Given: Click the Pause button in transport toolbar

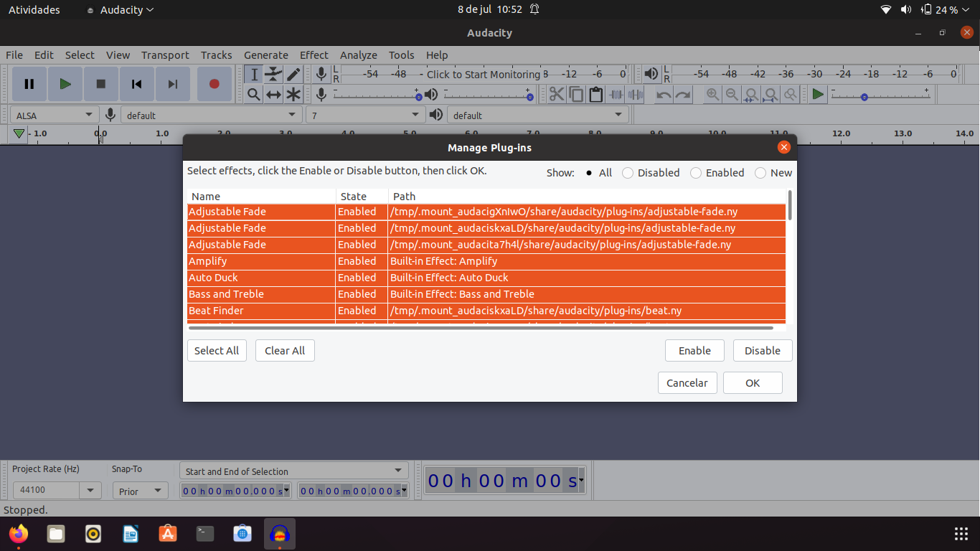Looking at the screenshot, I should (x=29, y=84).
